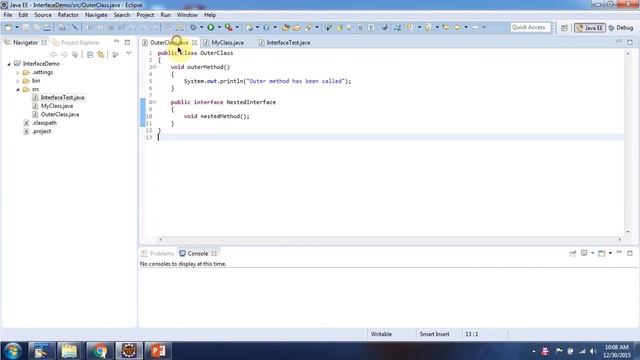Select the Console tab
The height and width of the screenshot is (360, 640).
click(198, 253)
